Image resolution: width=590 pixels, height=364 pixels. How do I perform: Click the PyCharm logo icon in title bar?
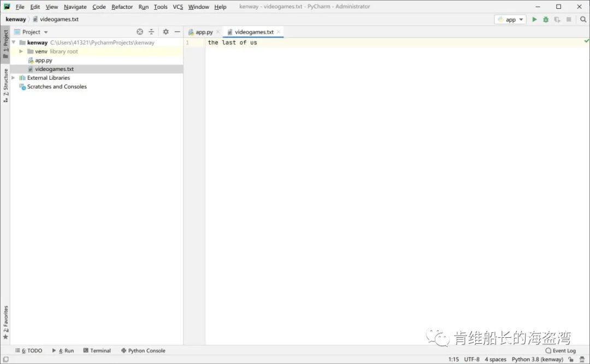[x=7, y=7]
